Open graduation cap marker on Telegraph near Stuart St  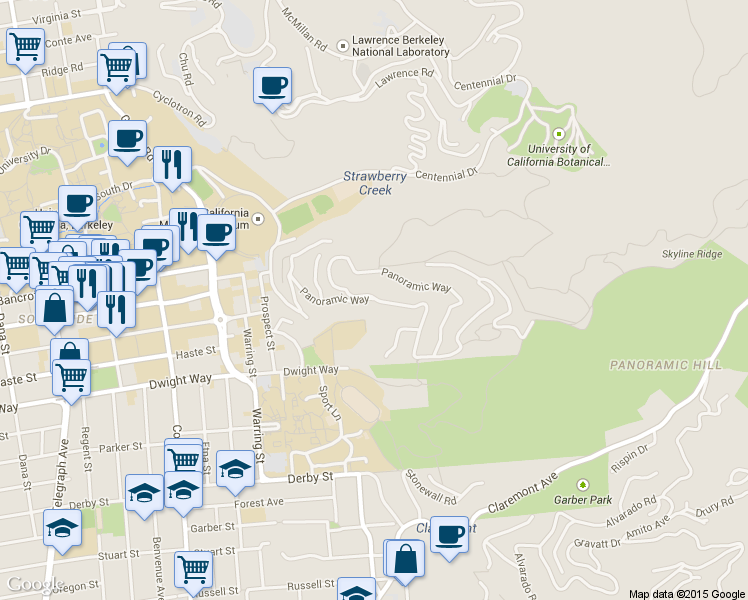pyautogui.click(x=62, y=531)
